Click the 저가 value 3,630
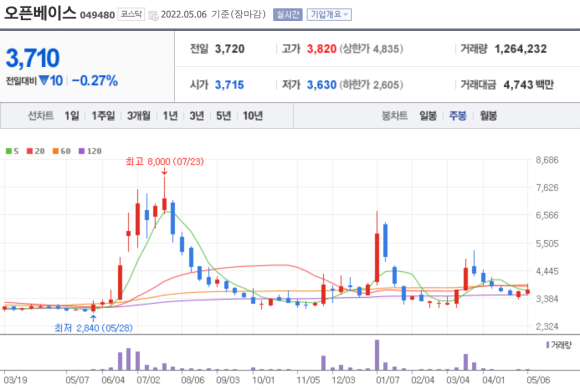Image resolution: width=580 pixels, height=390 pixels. [x=321, y=85]
